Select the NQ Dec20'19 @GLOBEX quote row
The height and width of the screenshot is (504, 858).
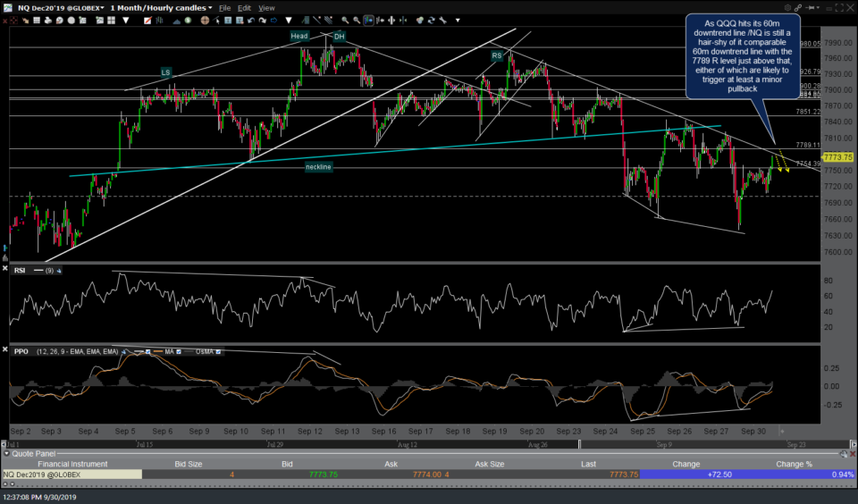pos(428,475)
